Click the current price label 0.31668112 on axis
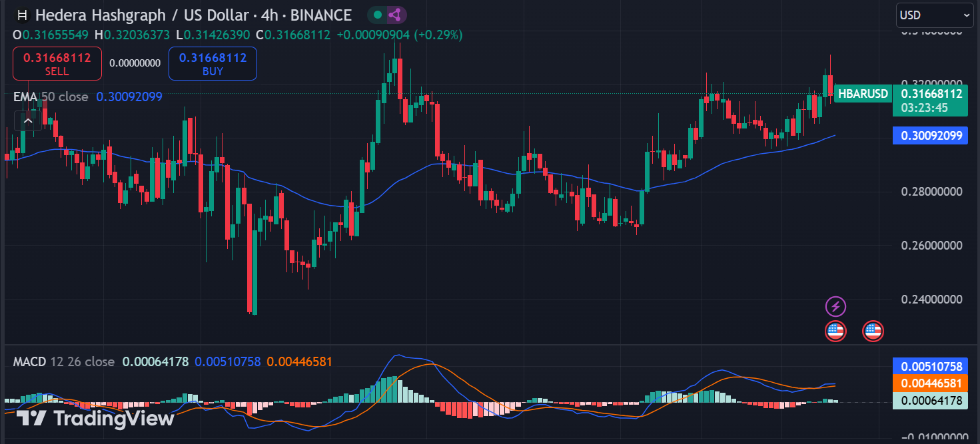The width and height of the screenshot is (980, 444). pos(931,94)
